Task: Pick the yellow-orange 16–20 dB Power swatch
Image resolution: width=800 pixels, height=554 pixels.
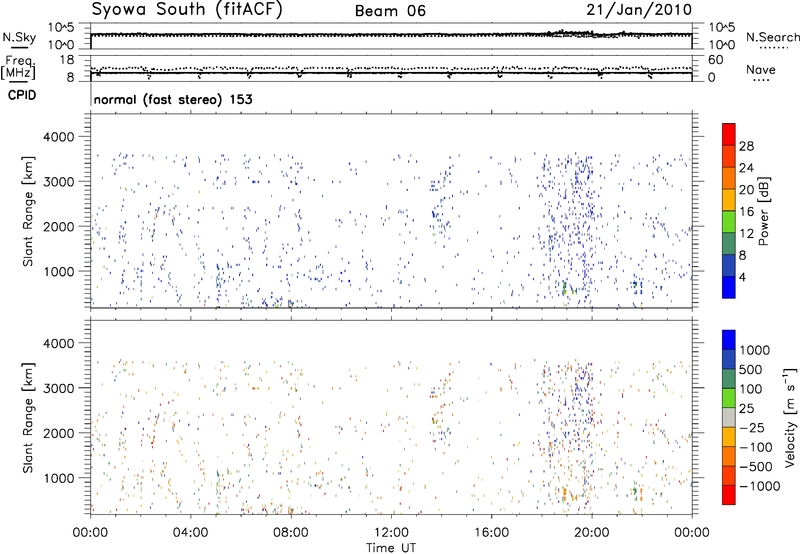Action: point(729,200)
